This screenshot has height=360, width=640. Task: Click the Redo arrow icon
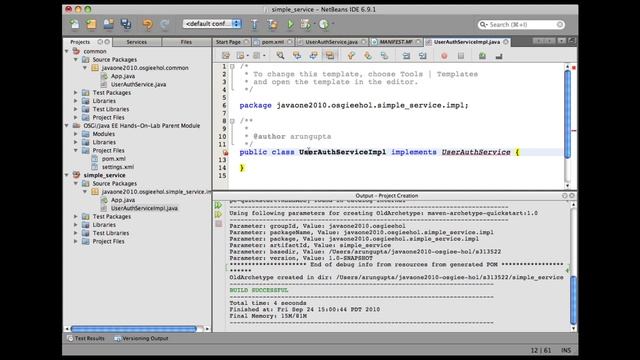pos(164,24)
